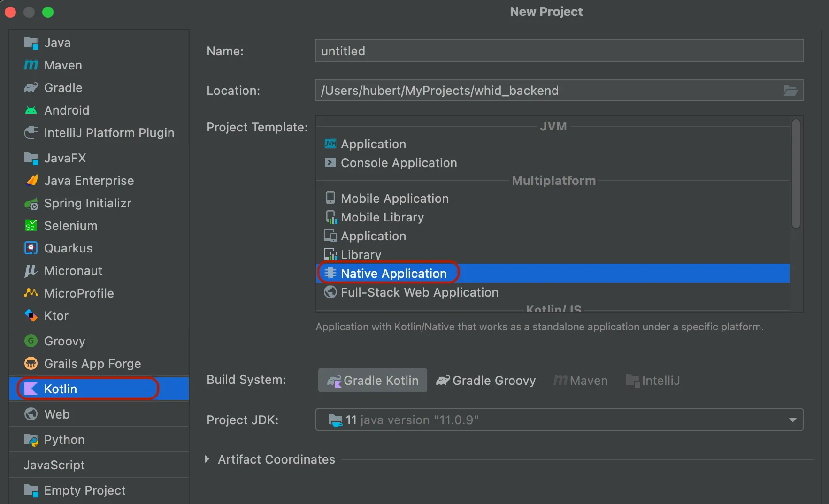Screen dimensions: 829x504
Task: Browse for location with folder icon
Action: point(791,91)
